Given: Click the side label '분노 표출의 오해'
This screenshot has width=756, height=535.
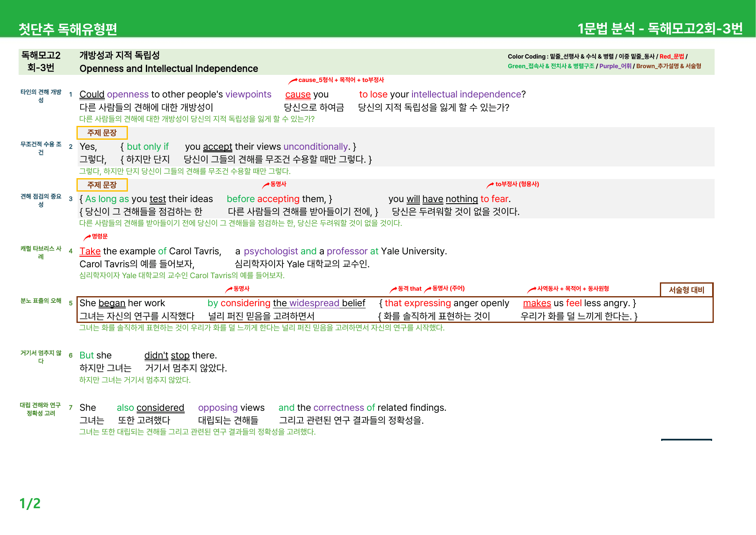Looking at the screenshot, I should coord(41,301).
